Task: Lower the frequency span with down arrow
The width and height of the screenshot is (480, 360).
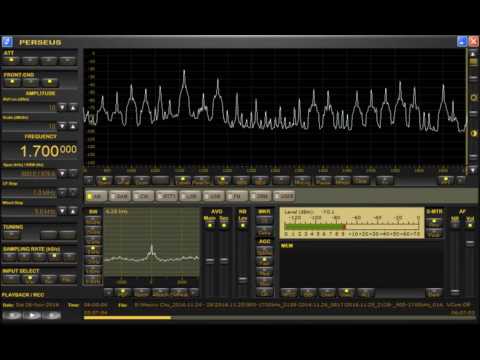Action: tap(62, 173)
